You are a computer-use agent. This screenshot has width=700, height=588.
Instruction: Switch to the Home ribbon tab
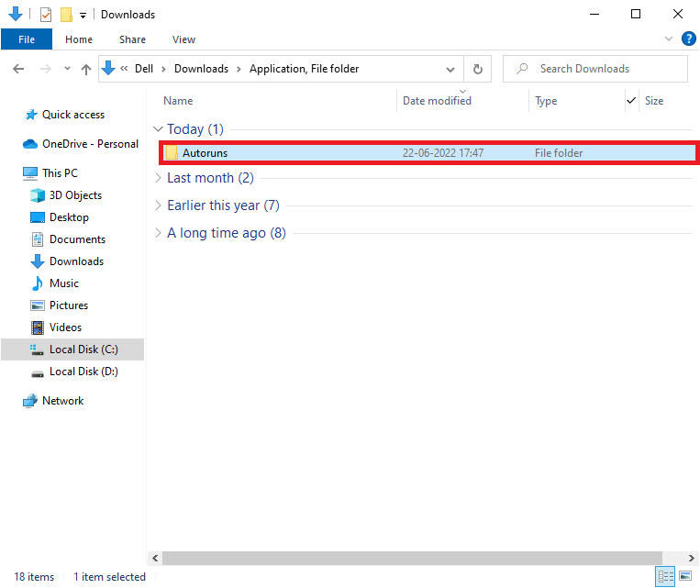79,39
